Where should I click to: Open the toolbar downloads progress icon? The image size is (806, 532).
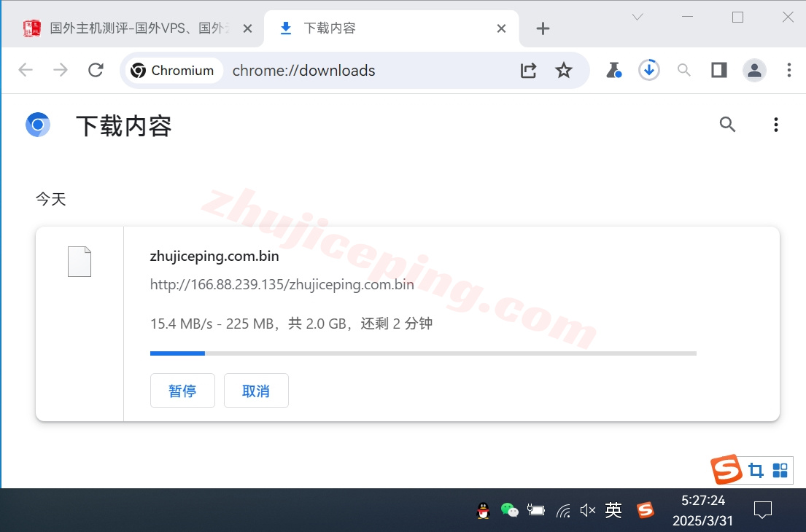pos(648,70)
